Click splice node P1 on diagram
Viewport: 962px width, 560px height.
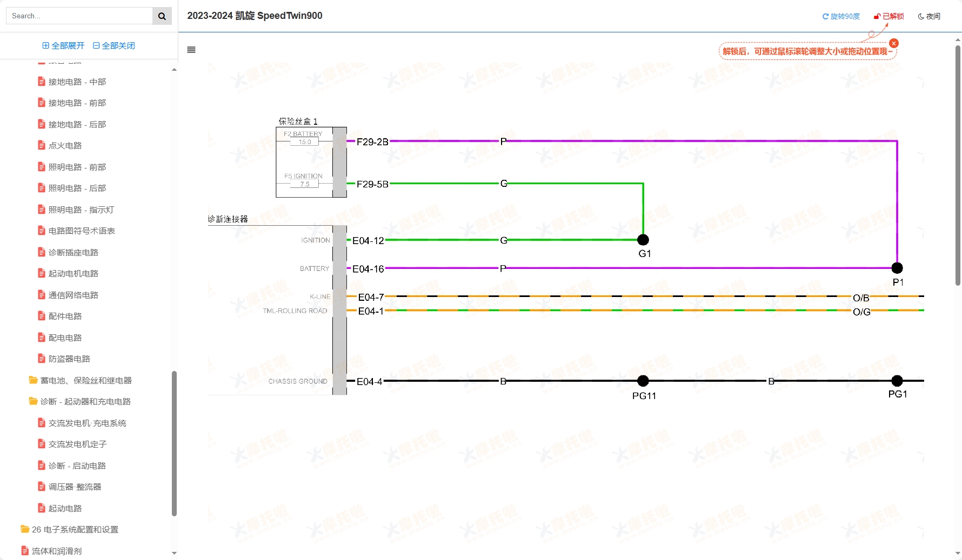click(x=897, y=268)
